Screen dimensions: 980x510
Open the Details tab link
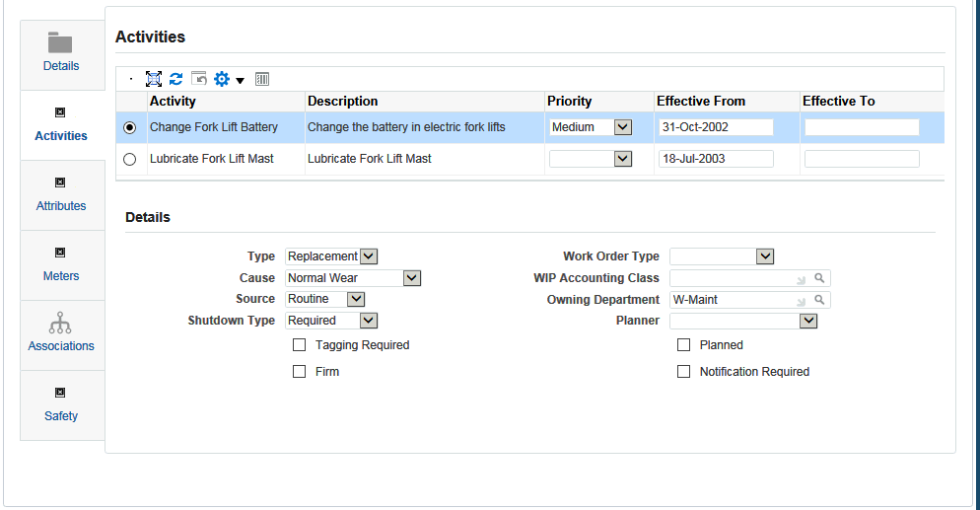[61, 66]
